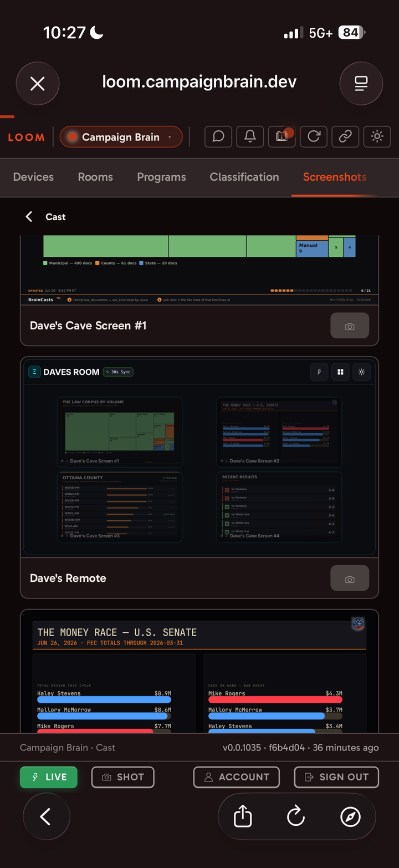The image size is (399, 868).
Task: Click the State — 20 docs legend entry
Action: pyautogui.click(x=158, y=263)
